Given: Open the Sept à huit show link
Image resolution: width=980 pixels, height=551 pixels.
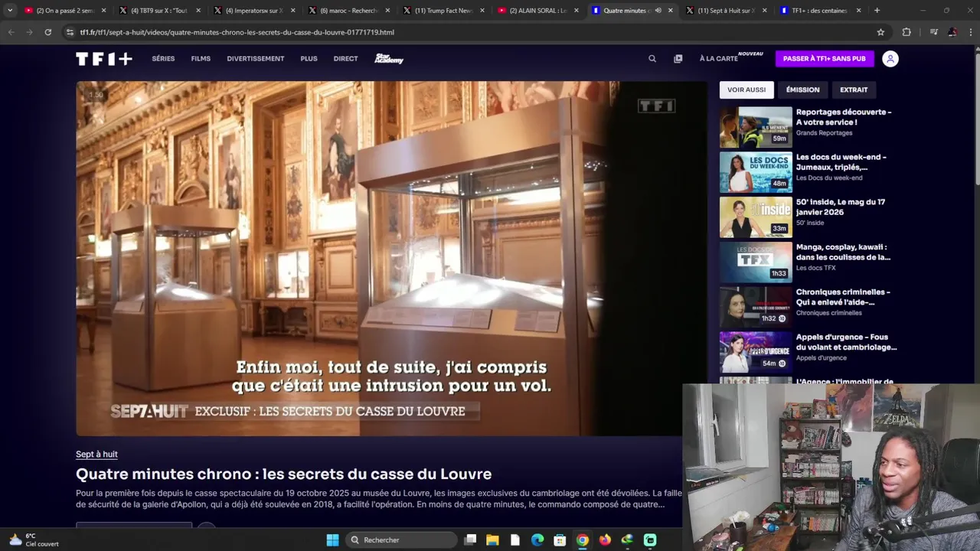Looking at the screenshot, I should pos(96,455).
